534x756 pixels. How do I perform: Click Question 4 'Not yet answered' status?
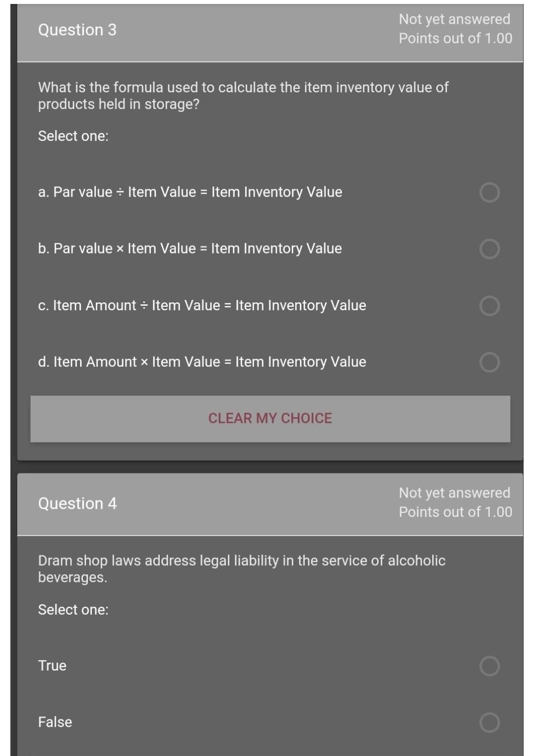coord(454,493)
